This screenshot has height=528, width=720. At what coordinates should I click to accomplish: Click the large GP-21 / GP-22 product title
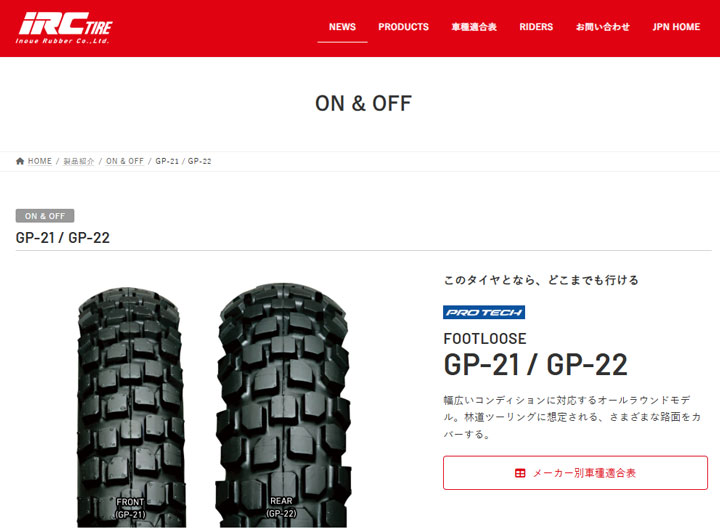[x=535, y=365]
